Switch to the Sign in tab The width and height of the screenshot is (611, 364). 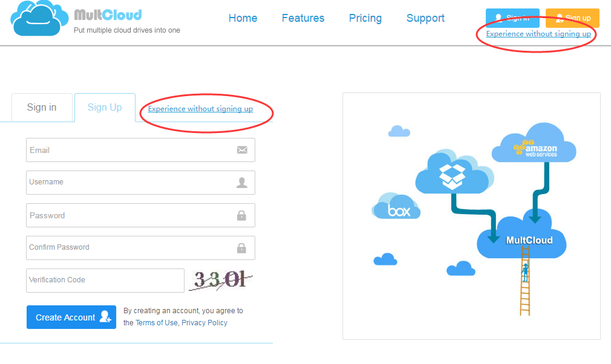(x=42, y=108)
